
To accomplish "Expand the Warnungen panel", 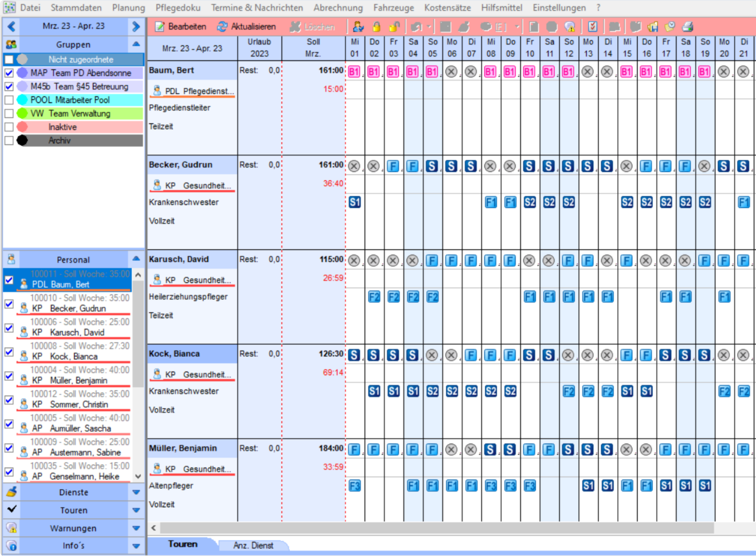I will coord(136,528).
